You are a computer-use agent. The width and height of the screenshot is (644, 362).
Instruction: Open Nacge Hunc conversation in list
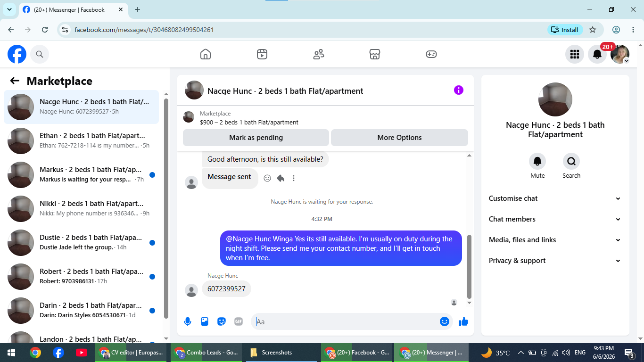(81, 107)
